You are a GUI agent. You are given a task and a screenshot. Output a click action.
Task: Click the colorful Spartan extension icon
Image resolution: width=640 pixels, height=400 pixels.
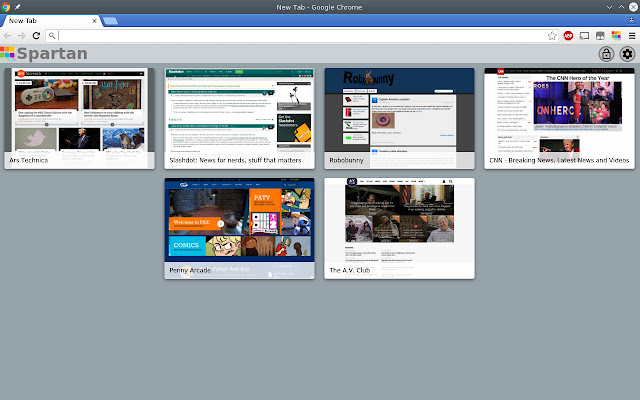pos(616,35)
